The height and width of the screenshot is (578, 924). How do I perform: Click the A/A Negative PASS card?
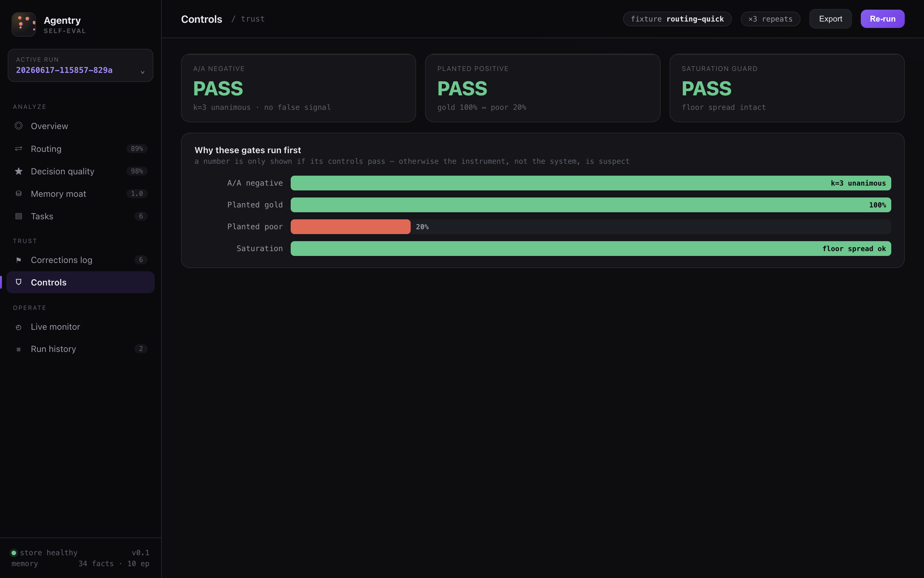click(298, 88)
